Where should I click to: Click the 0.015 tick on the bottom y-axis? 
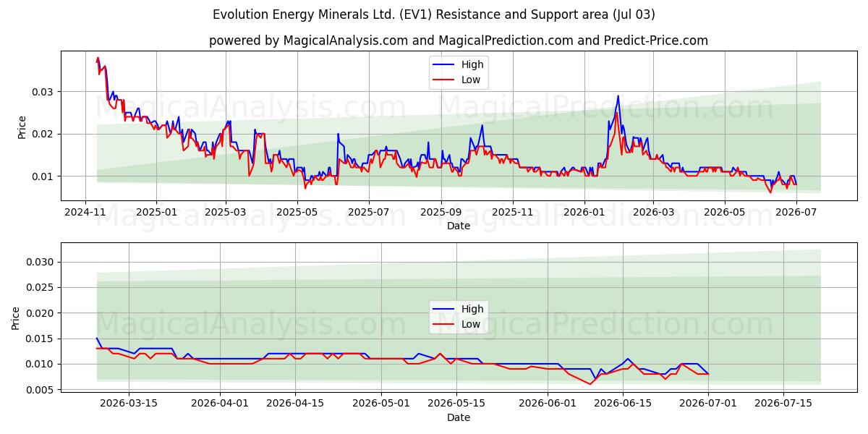[x=41, y=339]
